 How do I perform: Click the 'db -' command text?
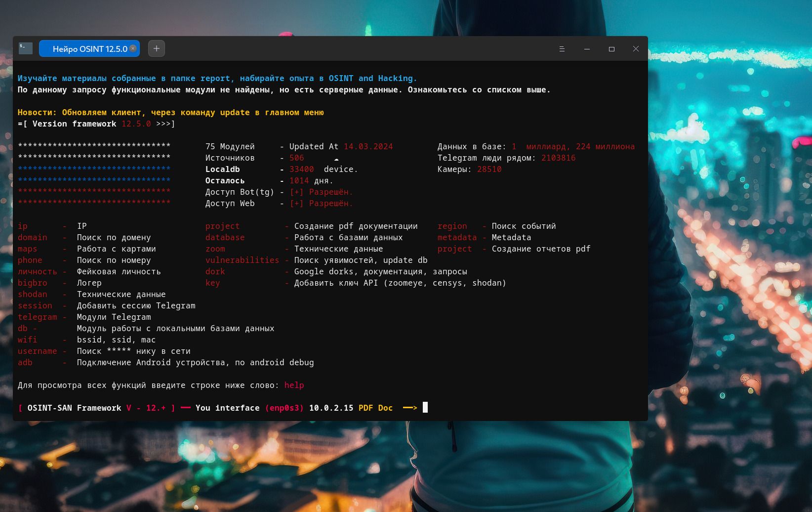(x=28, y=328)
